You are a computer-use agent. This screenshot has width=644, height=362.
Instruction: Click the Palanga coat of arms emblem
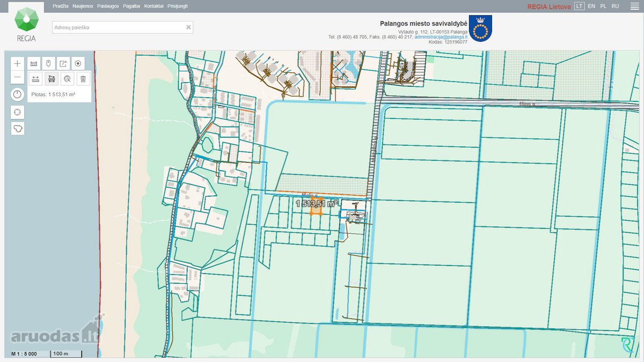coord(480,28)
